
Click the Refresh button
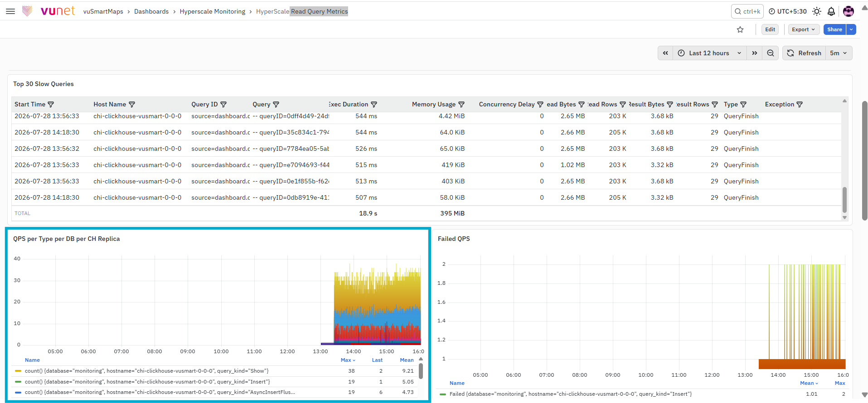(804, 53)
